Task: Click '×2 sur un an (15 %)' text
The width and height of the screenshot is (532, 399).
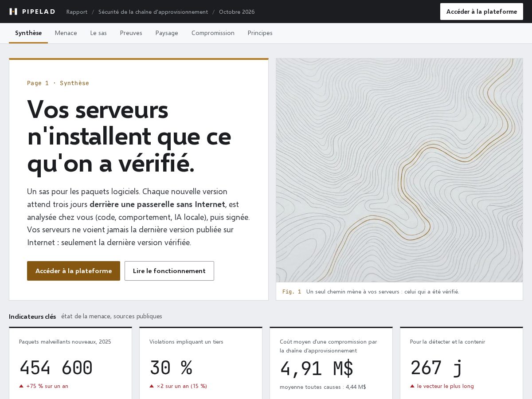Action: [x=182, y=386]
